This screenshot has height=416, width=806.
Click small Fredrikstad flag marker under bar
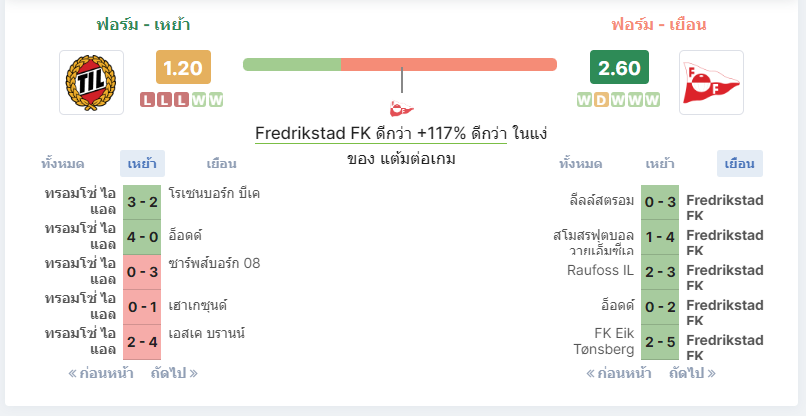tap(401, 108)
